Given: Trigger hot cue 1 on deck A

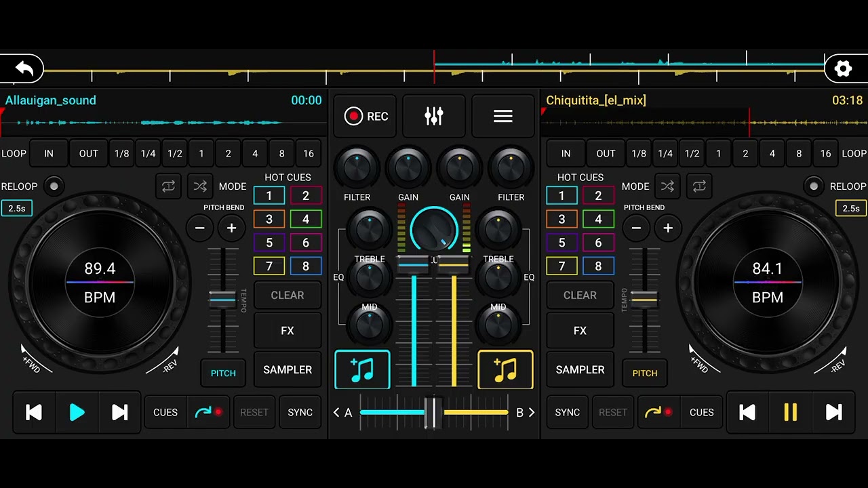Looking at the screenshot, I should pyautogui.click(x=269, y=196).
